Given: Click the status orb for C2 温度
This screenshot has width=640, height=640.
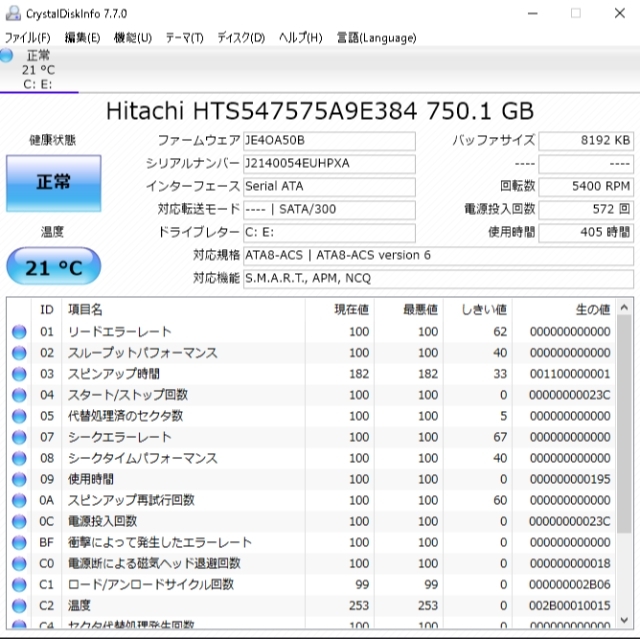Looking at the screenshot, I should pos(19,606).
